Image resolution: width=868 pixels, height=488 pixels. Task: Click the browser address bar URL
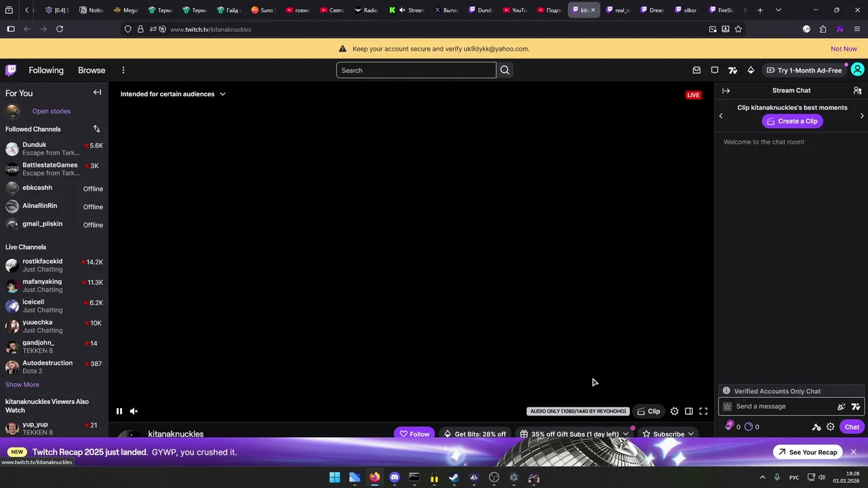(210, 29)
